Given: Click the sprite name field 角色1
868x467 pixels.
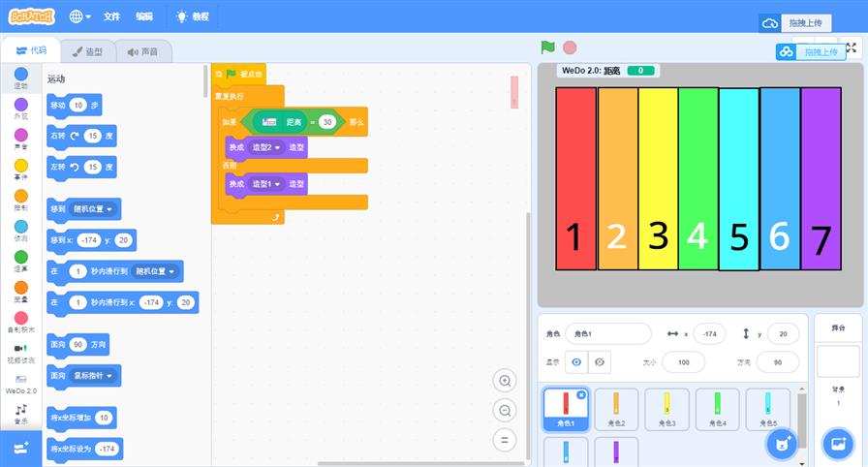Looking at the screenshot, I should coord(607,333).
